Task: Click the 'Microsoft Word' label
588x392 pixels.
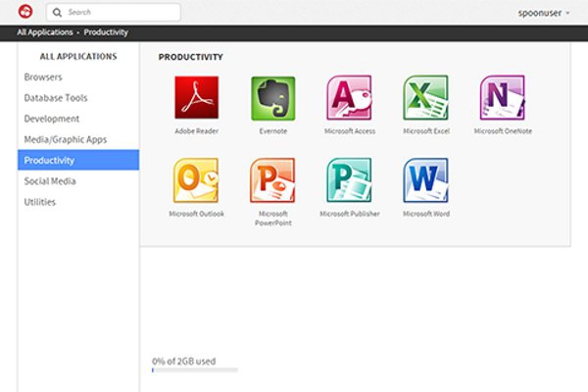Action: click(426, 214)
